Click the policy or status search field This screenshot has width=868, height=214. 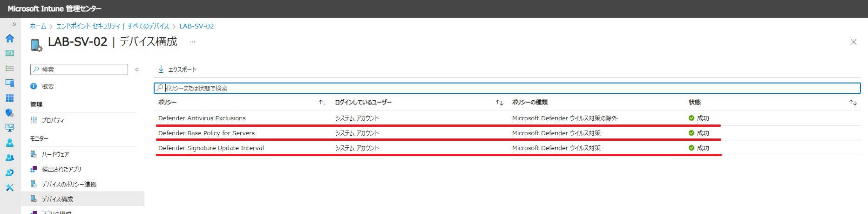coord(507,88)
